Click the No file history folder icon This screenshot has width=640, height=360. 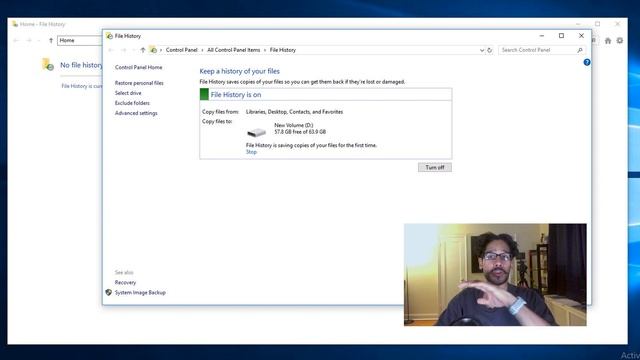click(48, 64)
